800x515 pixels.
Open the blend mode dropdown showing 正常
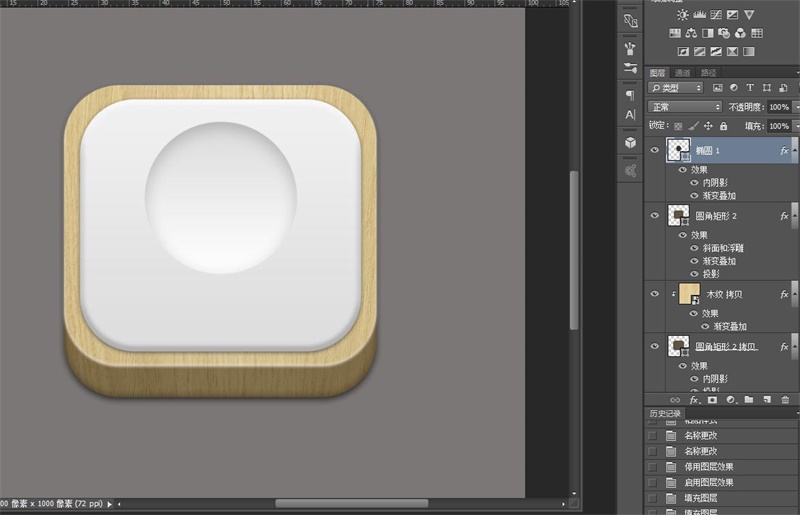[684, 107]
